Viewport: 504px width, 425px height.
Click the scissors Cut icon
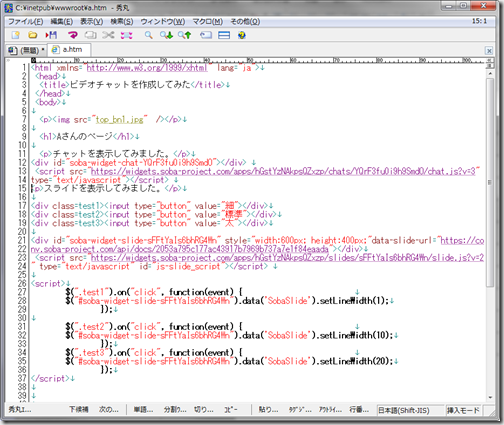108,35
